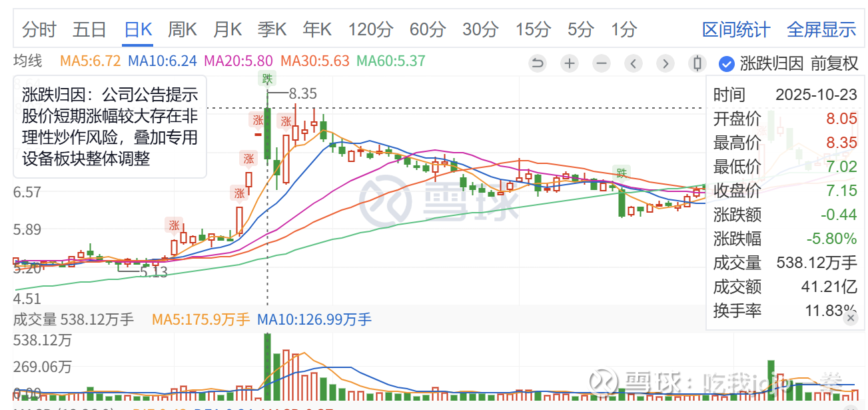The width and height of the screenshot is (868, 410).
Task: Uncheck the 涨跌归因 checkbox
Action: [726, 64]
